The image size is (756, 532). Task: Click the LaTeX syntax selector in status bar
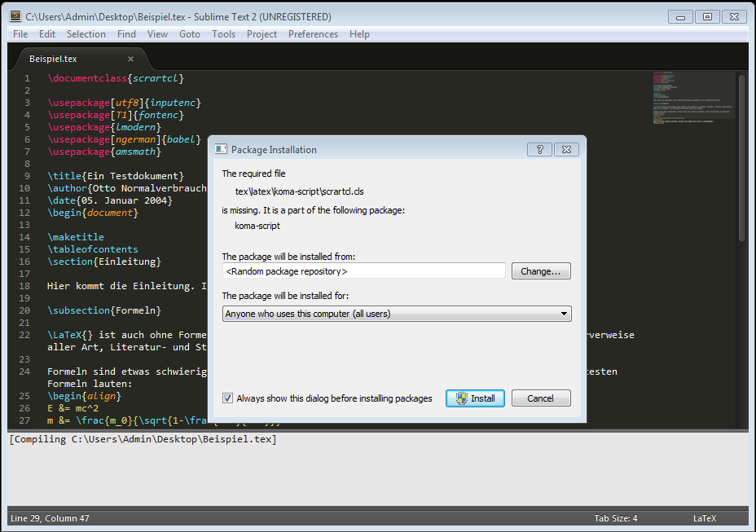click(705, 518)
